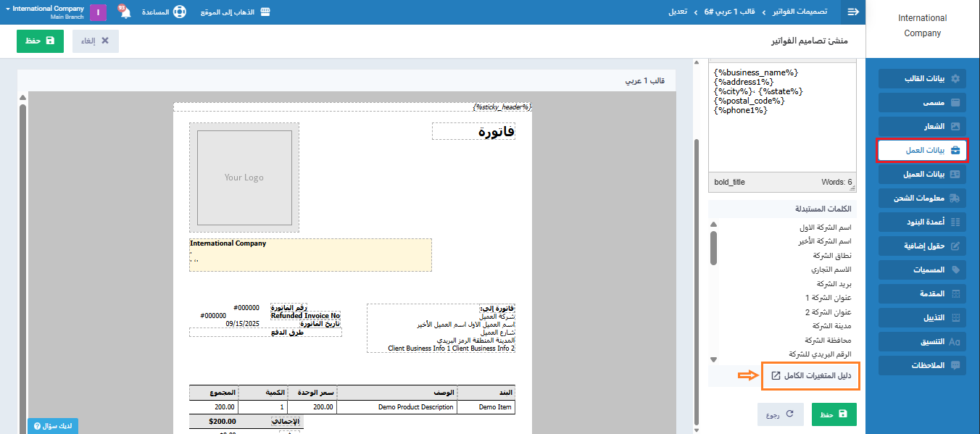Open أعمدة البنود item columns section
The width and height of the screenshot is (980, 434).
point(923,222)
